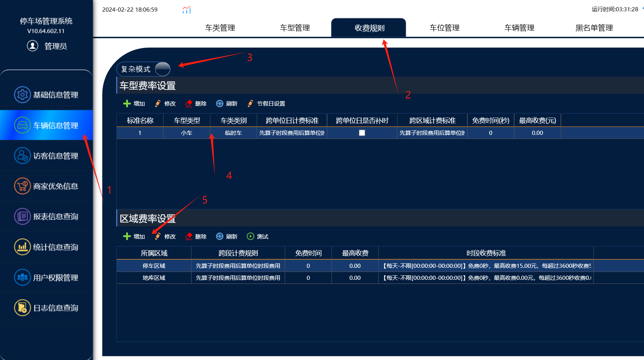Click the 统计信息查询 bar chart icon
Image resolution: width=644 pixels, height=360 pixels.
coord(22,247)
